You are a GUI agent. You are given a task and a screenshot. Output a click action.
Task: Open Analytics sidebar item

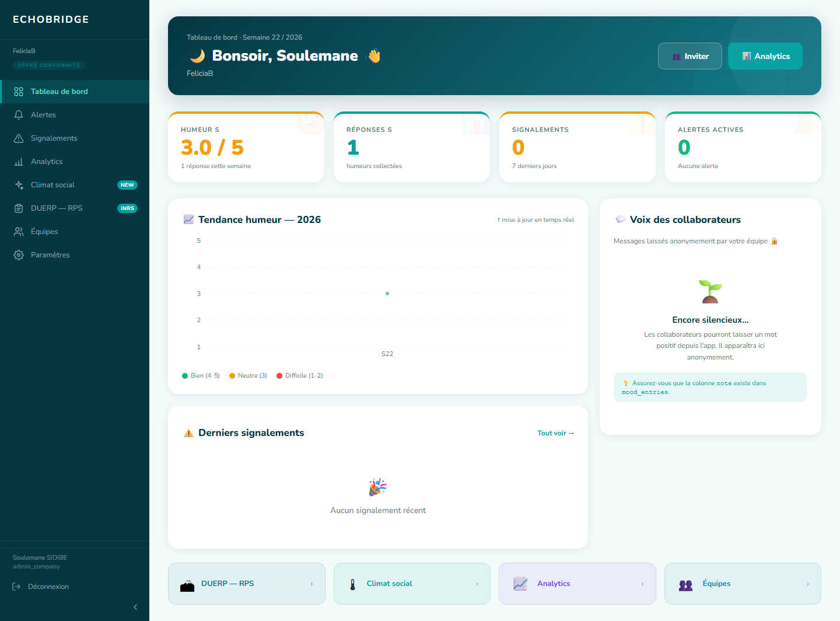[x=75, y=162]
